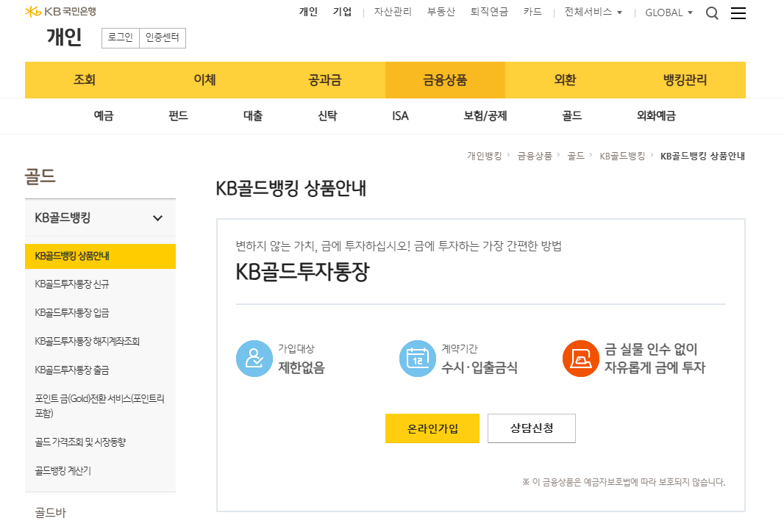Open the 골드 submenu

click(571, 116)
